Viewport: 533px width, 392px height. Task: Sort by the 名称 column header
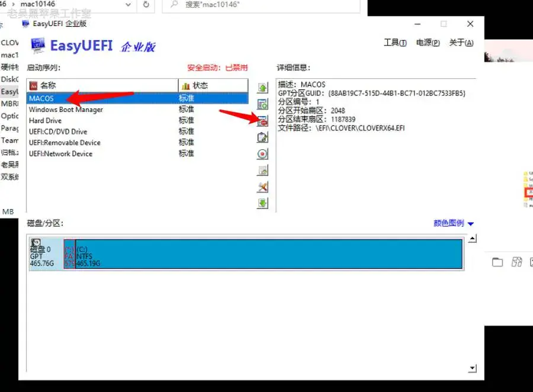[x=102, y=85]
